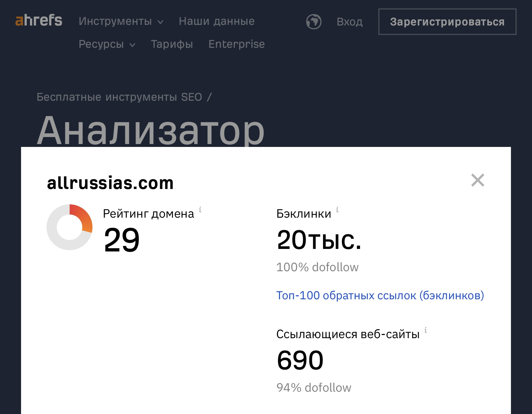This screenshot has width=532, height=414.
Task: Click info icon beside Бэклинки
Action: (337, 209)
